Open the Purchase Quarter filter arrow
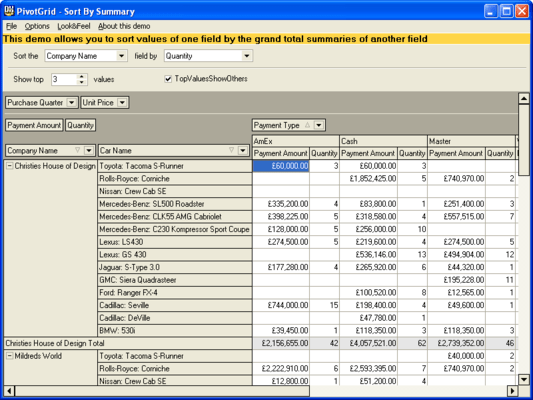 [71, 103]
